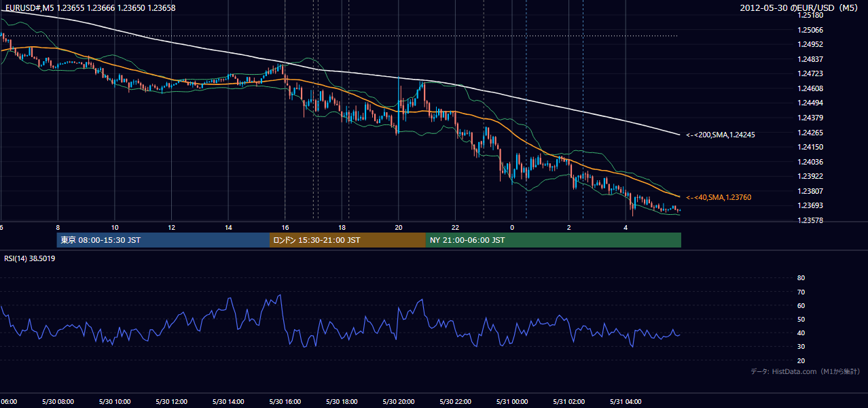Click price level 1.24837 on the price axis

pos(810,59)
